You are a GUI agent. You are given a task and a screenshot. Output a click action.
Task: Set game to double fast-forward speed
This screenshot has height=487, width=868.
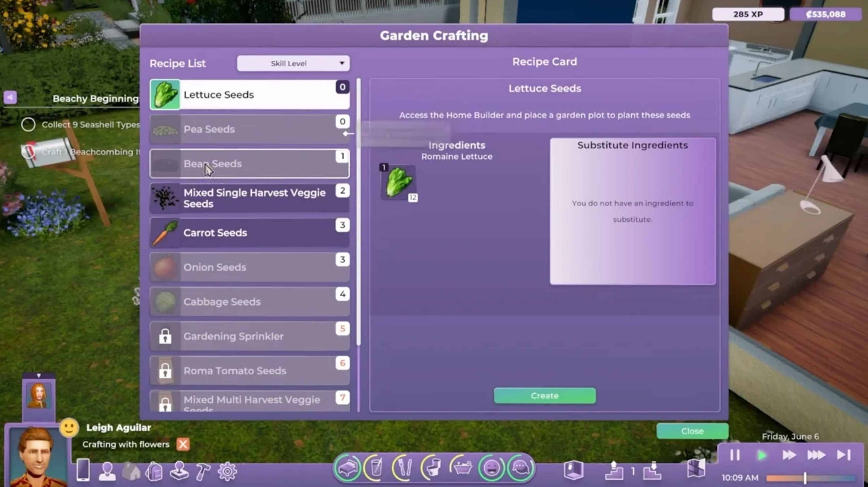(x=789, y=455)
